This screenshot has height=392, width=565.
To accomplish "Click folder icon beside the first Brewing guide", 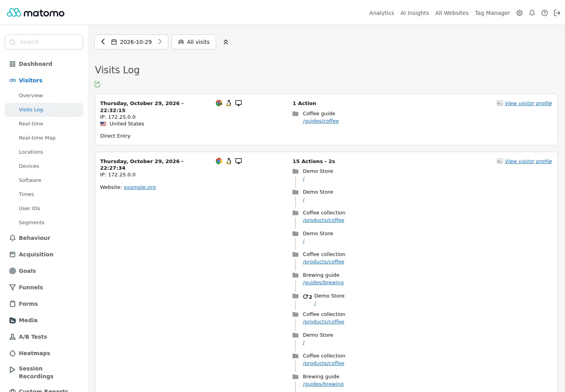I will click(x=295, y=275).
